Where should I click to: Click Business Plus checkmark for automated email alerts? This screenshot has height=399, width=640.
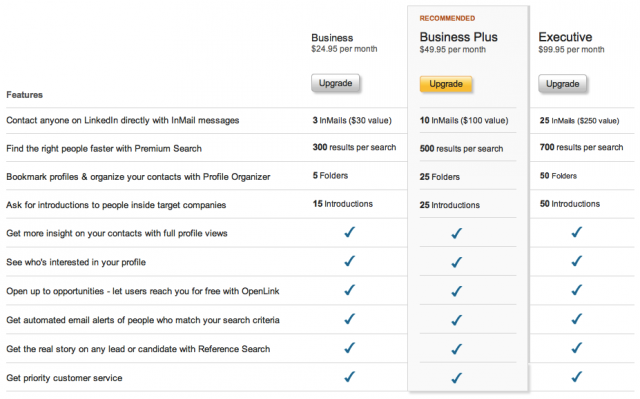tap(457, 320)
